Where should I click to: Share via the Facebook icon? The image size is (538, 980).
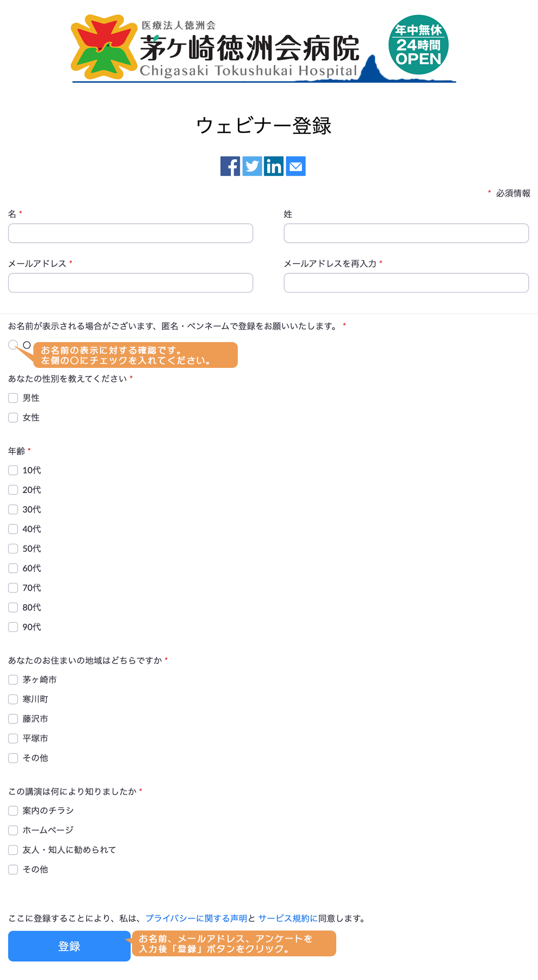pos(230,166)
